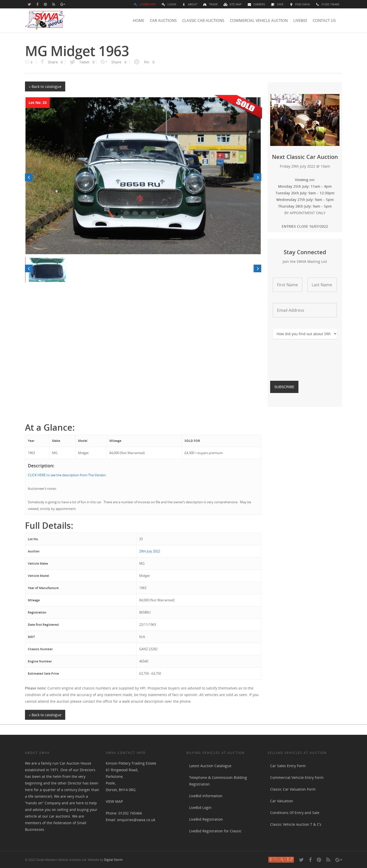
Task: Focus the First Name field
Action: (287, 285)
